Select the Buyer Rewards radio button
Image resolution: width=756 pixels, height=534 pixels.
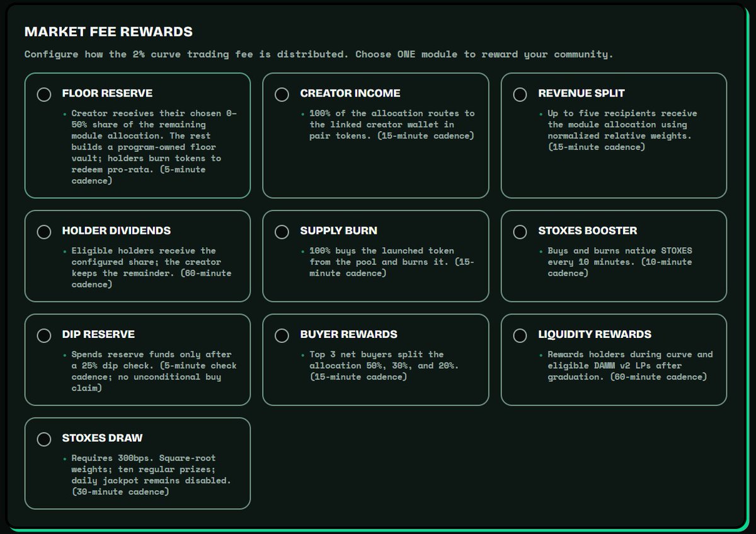pyautogui.click(x=282, y=335)
